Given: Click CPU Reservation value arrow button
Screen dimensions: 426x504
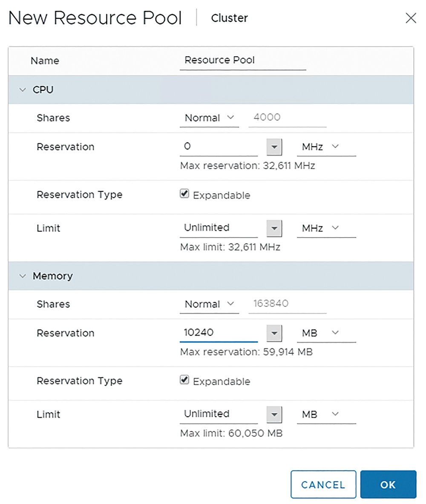Looking at the screenshot, I should point(274,147).
